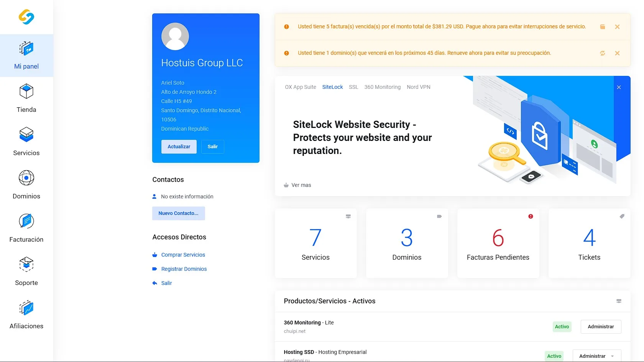Image resolution: width=644 pixels, height=362 pixels.
Task: Expand the Hosting SSD Administrar dropdown arrow
Action: point(613,356)
